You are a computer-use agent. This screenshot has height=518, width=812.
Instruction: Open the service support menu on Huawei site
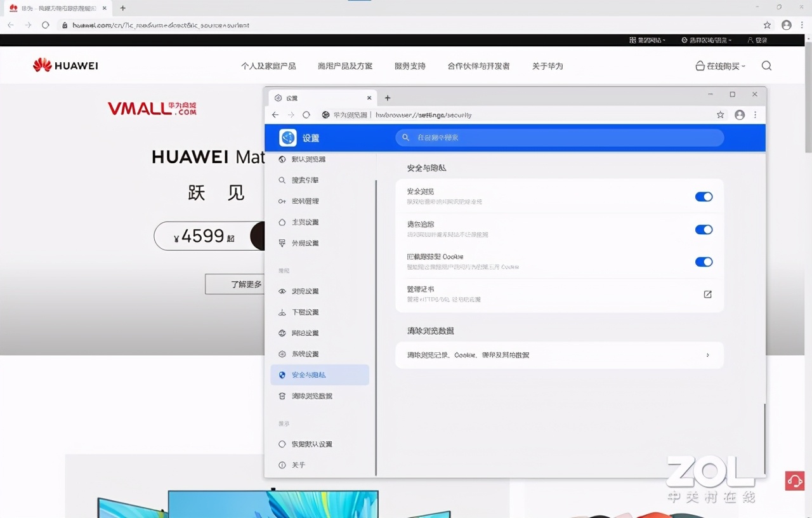(x=410, y=66)
